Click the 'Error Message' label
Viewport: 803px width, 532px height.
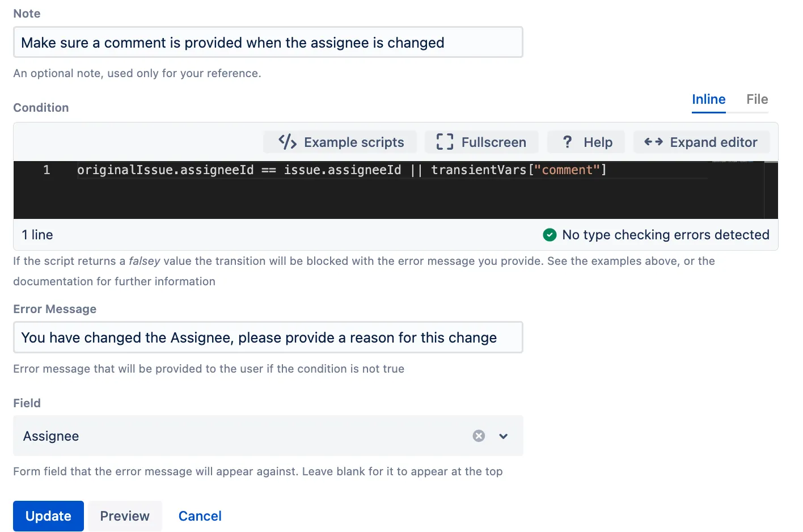(55, 309)
